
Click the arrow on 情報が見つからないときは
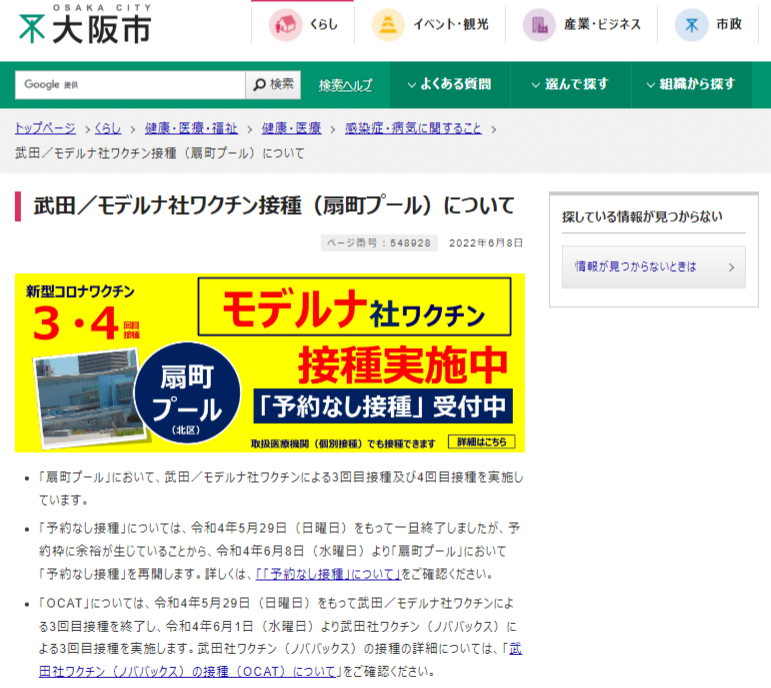[731, 267]
